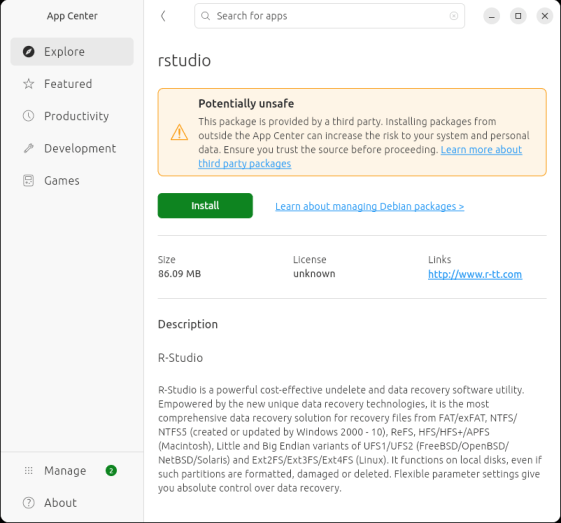Click the Games console icon
This screenshot has width=561, height=523.
[29, 180]
